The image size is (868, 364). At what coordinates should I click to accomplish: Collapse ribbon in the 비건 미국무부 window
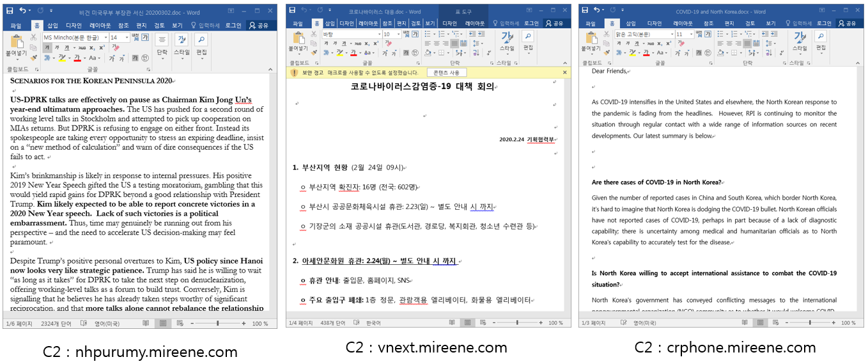(270, 69)
